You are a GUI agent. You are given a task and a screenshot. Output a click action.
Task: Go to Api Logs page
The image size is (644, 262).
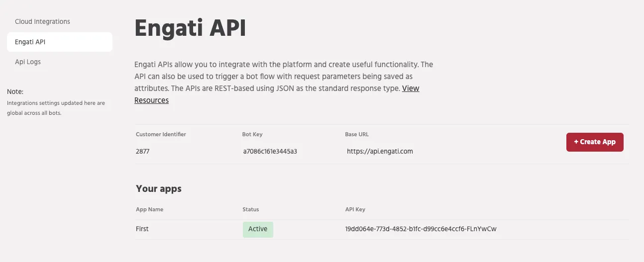[28, 62]
